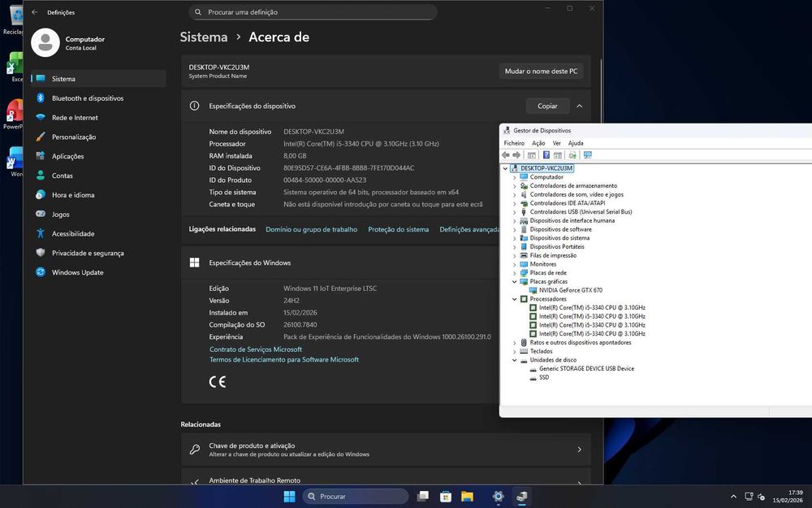
Task: Open File Explorer from the taskbar
Action: point(468,496)
